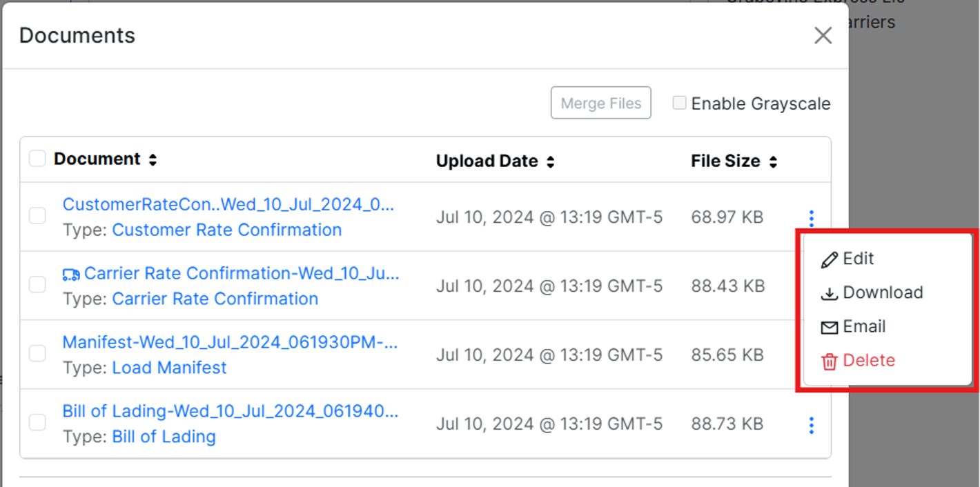
Task: Check the select-all box beside Document header
Action: coord(37,159)
